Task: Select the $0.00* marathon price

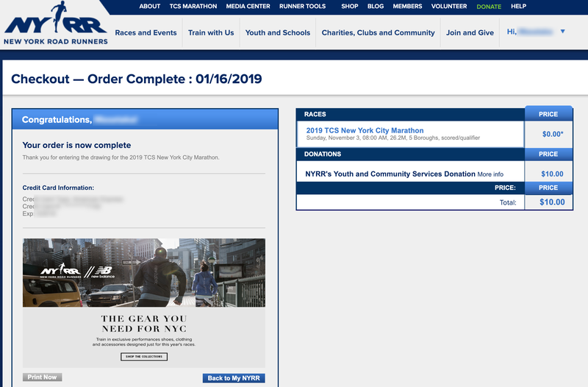Action: pos(553,134)
